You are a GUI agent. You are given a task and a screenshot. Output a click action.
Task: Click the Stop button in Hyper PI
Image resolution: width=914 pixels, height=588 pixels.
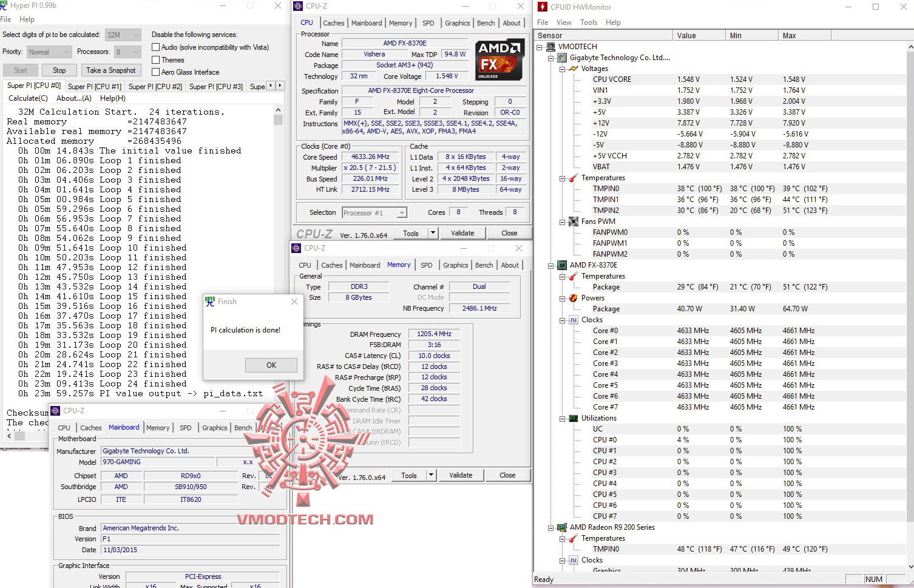(59, 70)
